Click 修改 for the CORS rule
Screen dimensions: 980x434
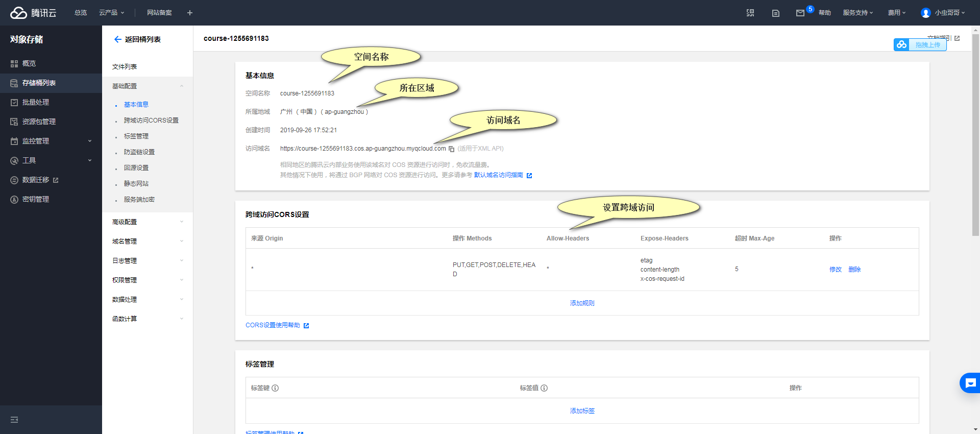click(835, 270)
